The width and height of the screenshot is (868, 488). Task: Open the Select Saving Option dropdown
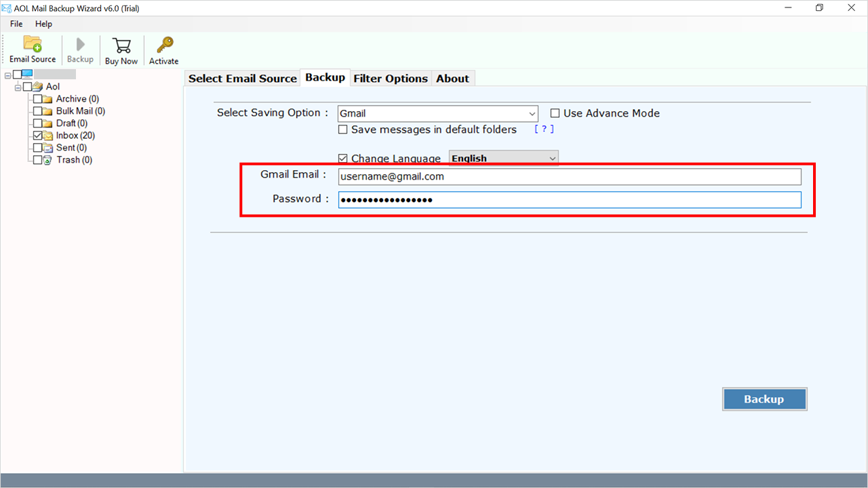coord(437,114)
